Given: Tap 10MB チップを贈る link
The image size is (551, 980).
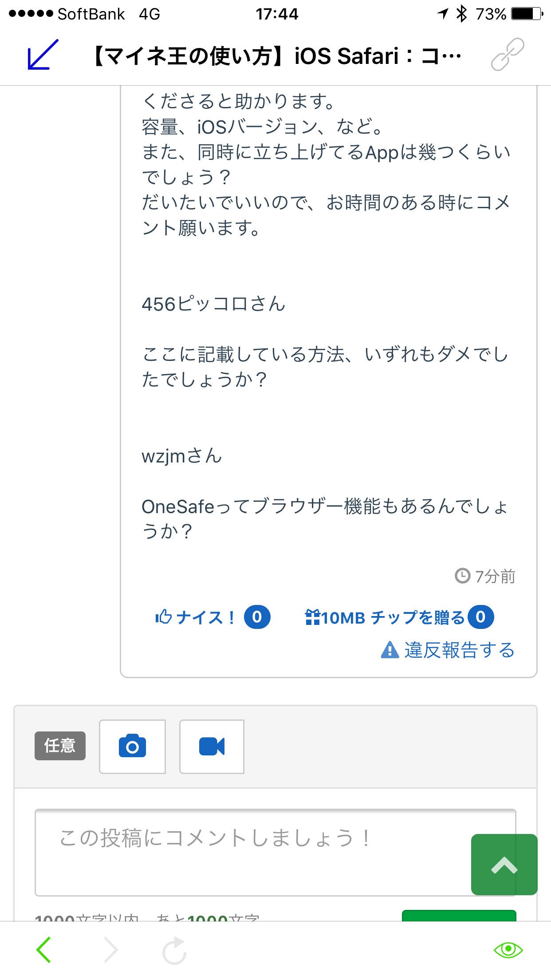Looking at the screenshot, I should click(385, 617).
